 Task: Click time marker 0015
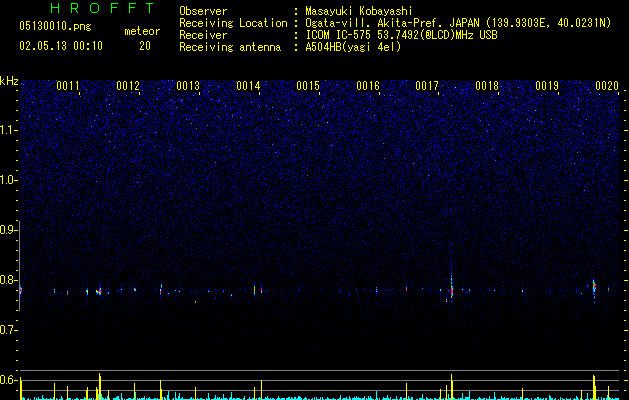point(308,86)
